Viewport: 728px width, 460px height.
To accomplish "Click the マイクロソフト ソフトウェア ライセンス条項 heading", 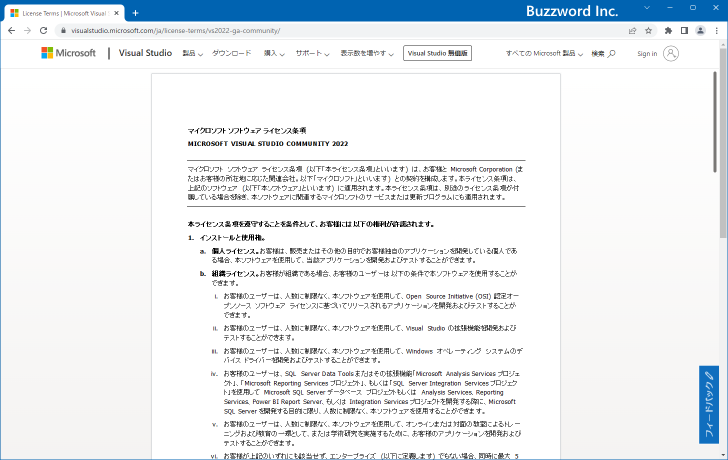I will 247,131.
